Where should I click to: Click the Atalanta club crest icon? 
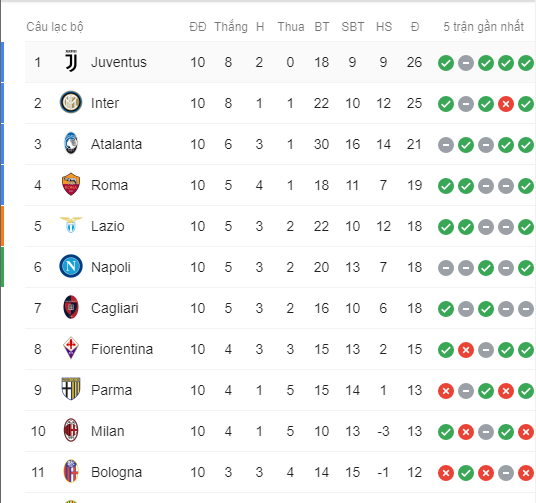(x=71, y=143)
